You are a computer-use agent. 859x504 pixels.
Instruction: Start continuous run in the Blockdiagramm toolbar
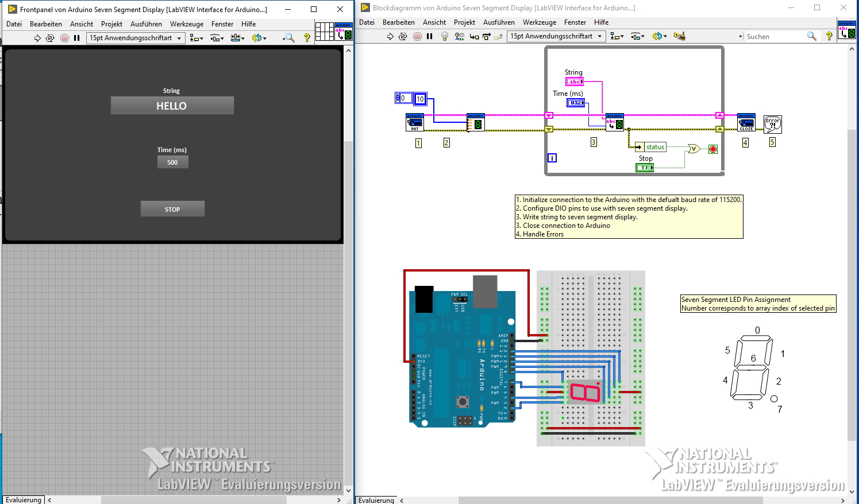[403, 36]
